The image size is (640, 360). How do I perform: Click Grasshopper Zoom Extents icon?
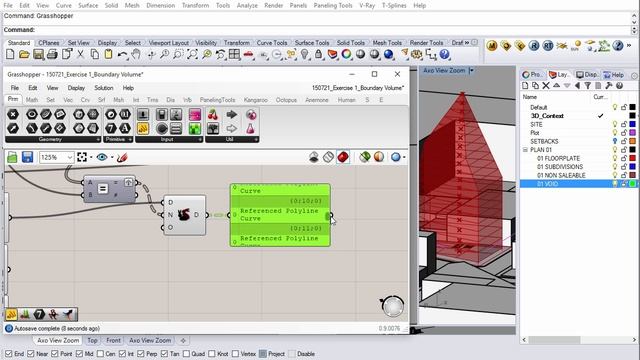(82, 157)
